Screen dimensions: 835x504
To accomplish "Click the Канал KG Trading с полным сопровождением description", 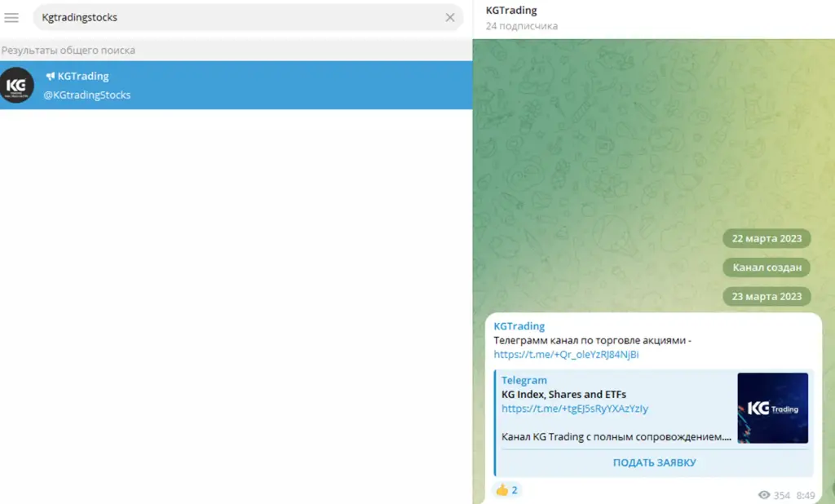I will 616,437.
